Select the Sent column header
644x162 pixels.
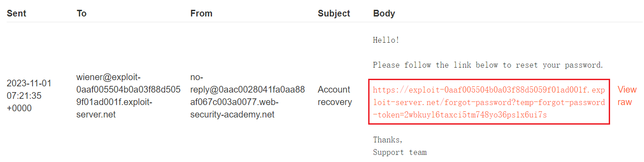17,13
